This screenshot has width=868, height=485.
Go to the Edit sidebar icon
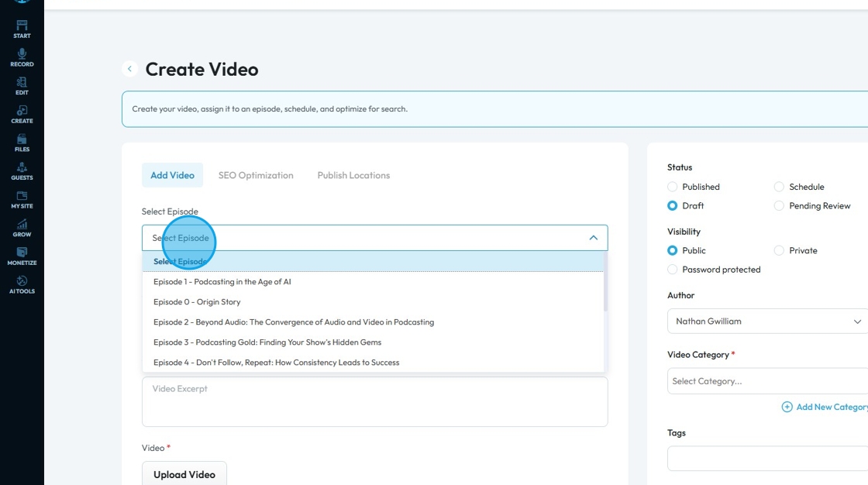point(22,85)
